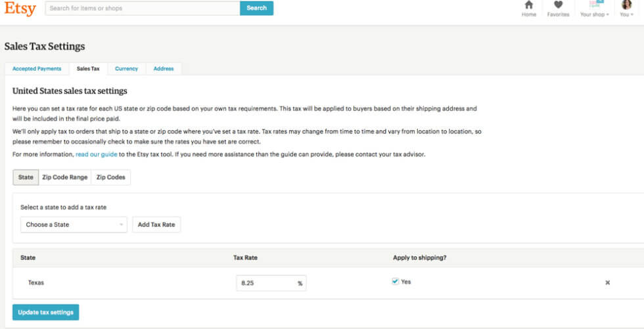Screen dimensions: 644x329
Task: Switch to the Address tab
Action: tap(164, 68)
